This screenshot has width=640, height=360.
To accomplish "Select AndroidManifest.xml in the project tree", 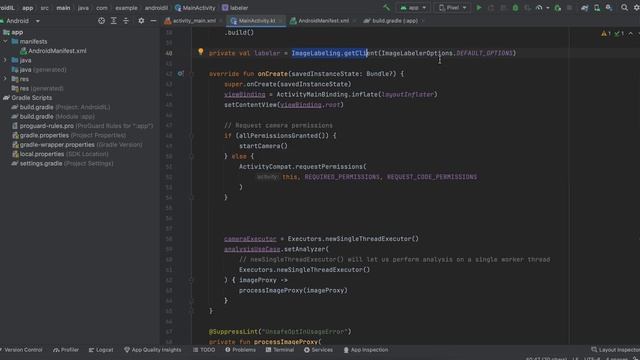I will pyautogui.click(x=53, y=51).
